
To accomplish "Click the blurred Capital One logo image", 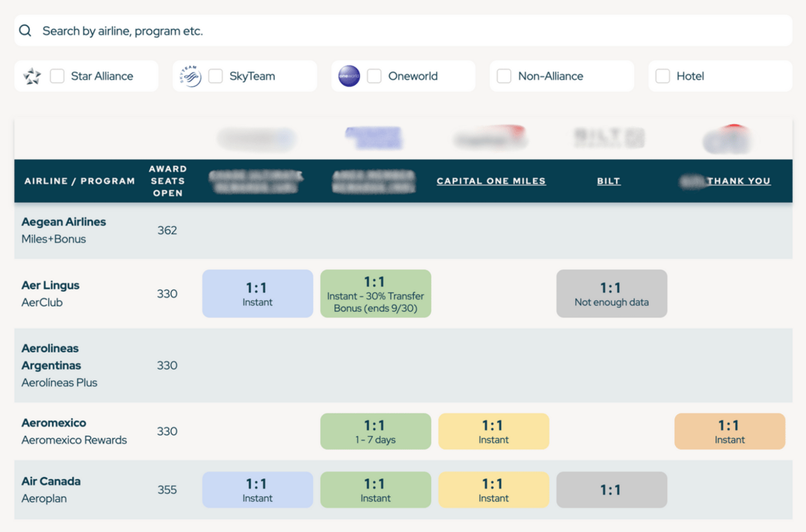I will (x=491, y=138).
